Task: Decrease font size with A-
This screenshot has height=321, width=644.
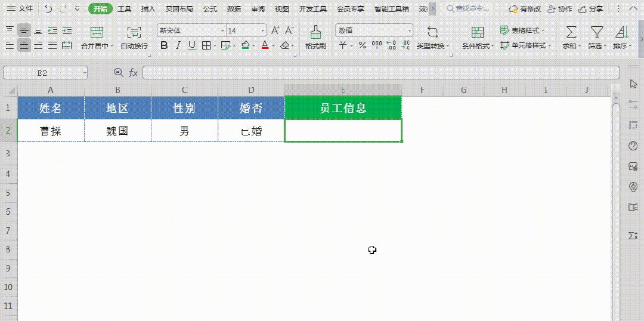Action: tap(290, 30)
